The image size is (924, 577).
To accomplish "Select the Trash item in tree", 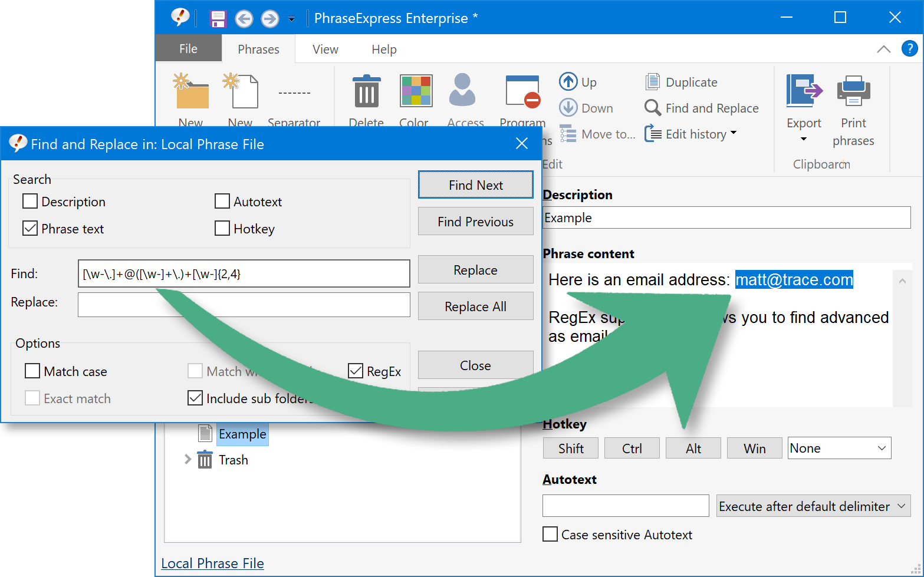I will pyautogui.click(x=234, y=460).
